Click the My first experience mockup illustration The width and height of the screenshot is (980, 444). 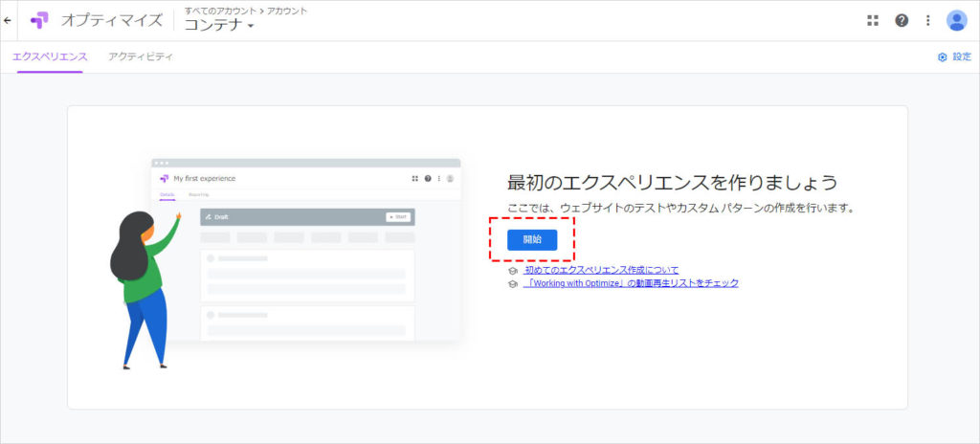[x=305, y=249]
